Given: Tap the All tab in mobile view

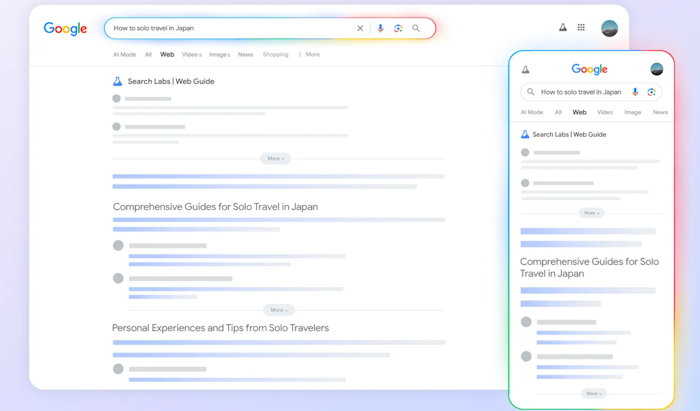Looking at the screenshot, I should 558,112.
